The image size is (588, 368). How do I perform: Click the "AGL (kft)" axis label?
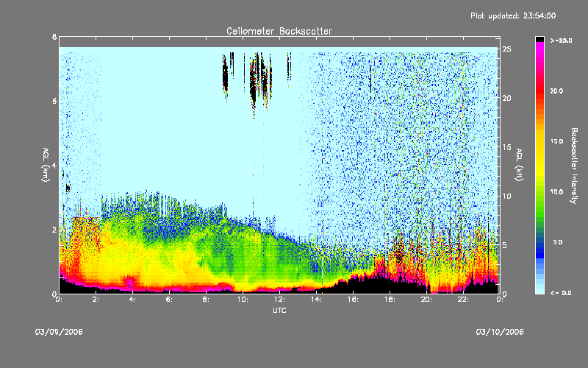click(x=519, y=165)
